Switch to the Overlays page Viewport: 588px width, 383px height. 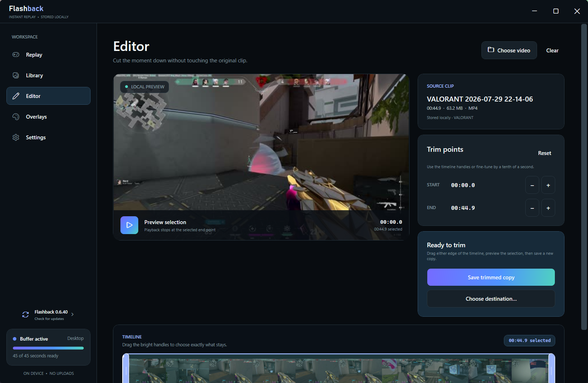pyautogui.click(x=48, y=117)
